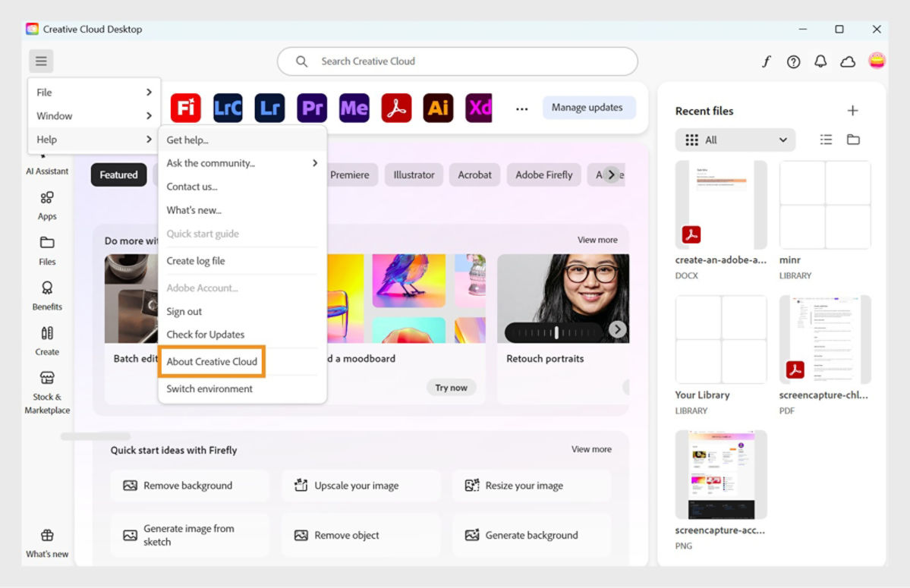Screen dimensions: 910x588
Task: Choose What's new… in Help menu
Action: click(242, 210)
